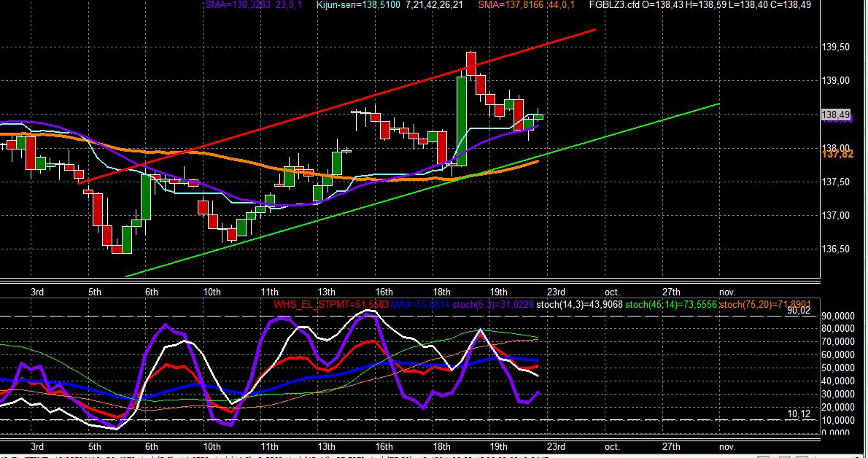Click the 10th date on price chart axis

pyautogui.click(x=212, y=292)
